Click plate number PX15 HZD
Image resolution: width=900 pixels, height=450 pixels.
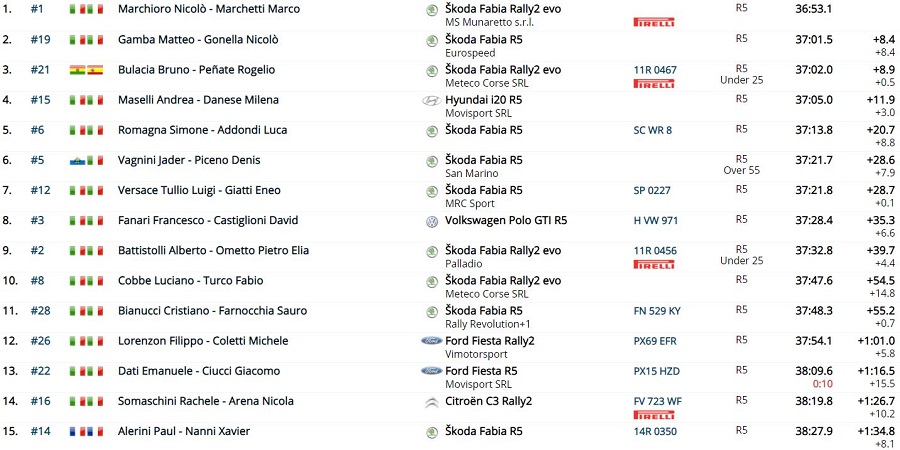pyautogui.click(x=656, y=371)
